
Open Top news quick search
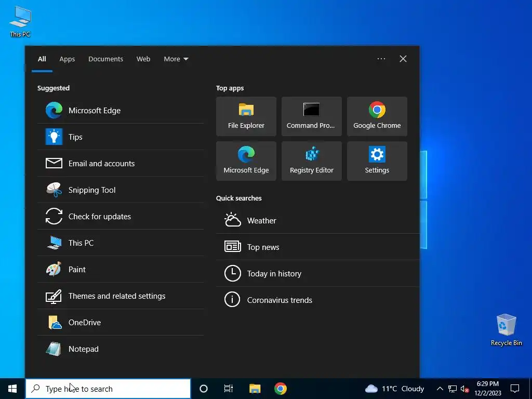(317, 247)
